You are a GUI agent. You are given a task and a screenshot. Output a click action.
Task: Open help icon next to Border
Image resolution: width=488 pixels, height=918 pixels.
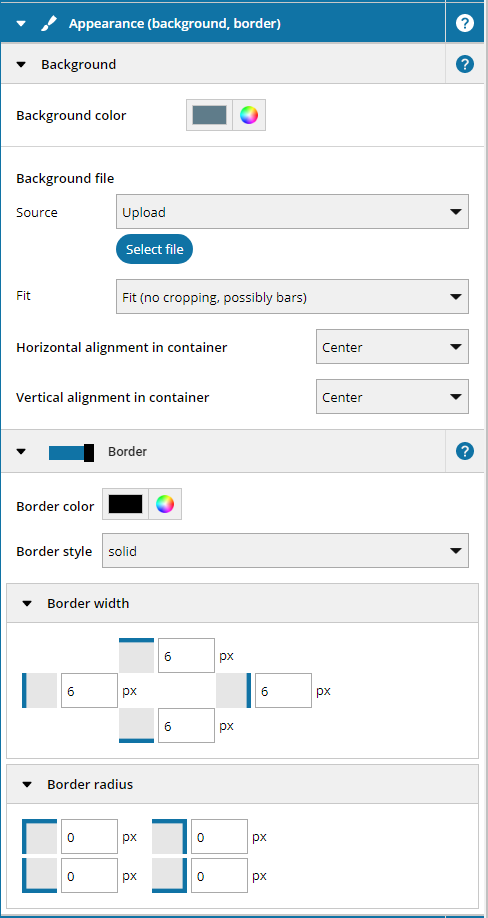(465, 451)
